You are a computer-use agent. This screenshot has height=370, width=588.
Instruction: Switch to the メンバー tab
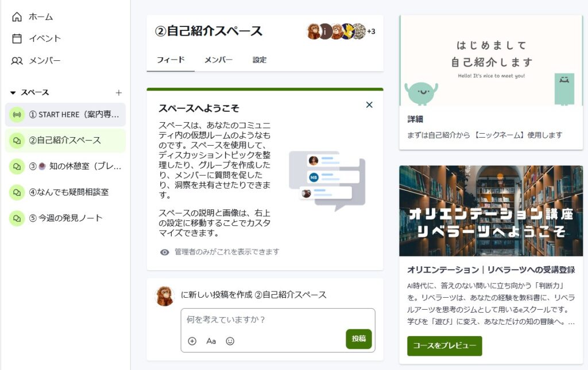[x=218, y=60]
